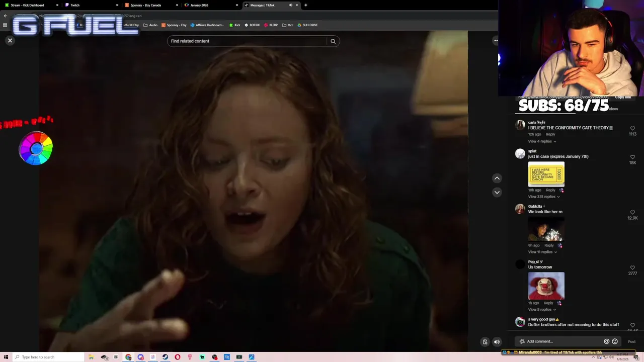Click Copy link button

tap(623, 97)
